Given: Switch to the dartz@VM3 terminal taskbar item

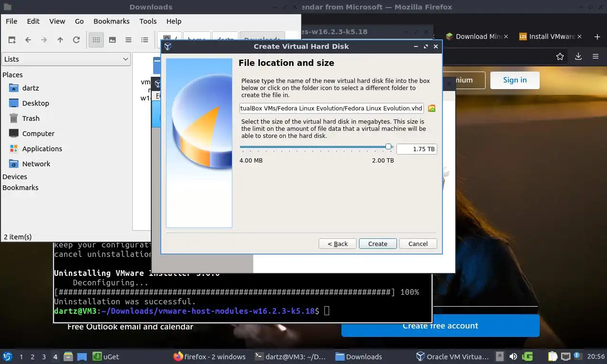Looking at the screenshot, I should (290, 356).
